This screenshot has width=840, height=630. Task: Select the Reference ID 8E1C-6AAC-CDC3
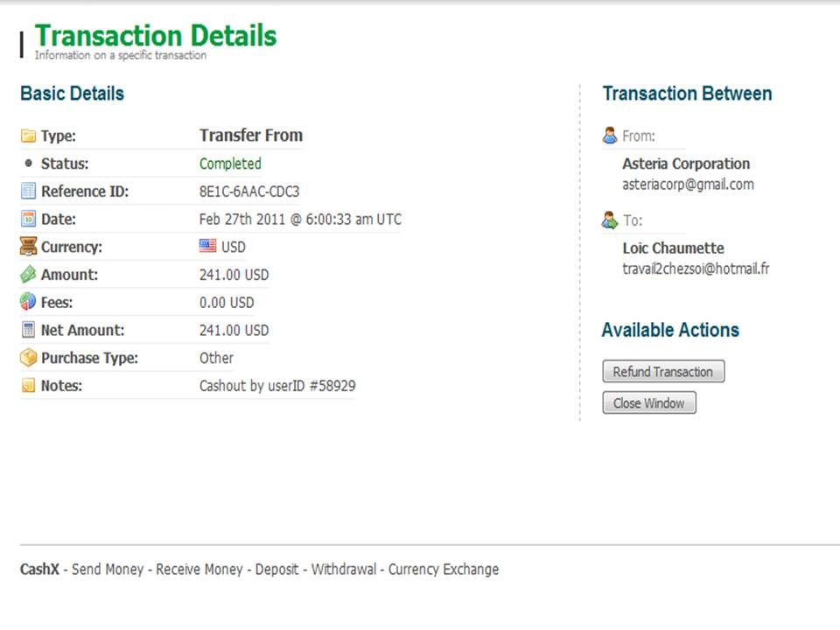pyautogui.click(x=249, y=192)
